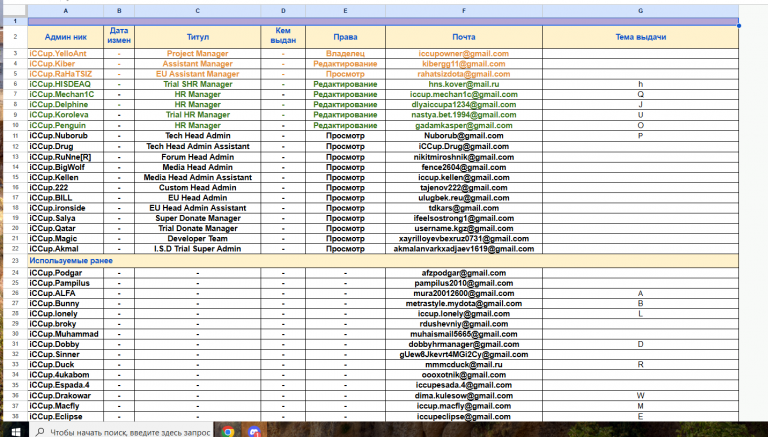Select the 'EU Head Admin Assistant' cell
Viewport: 768px width, 437px height.
coord(197,208)
